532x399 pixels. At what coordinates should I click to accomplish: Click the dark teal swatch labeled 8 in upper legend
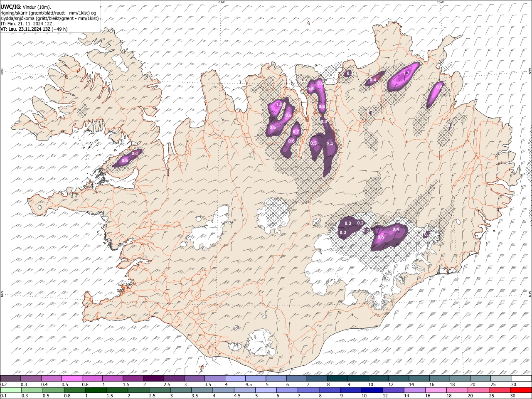click(x=337, y=379)
